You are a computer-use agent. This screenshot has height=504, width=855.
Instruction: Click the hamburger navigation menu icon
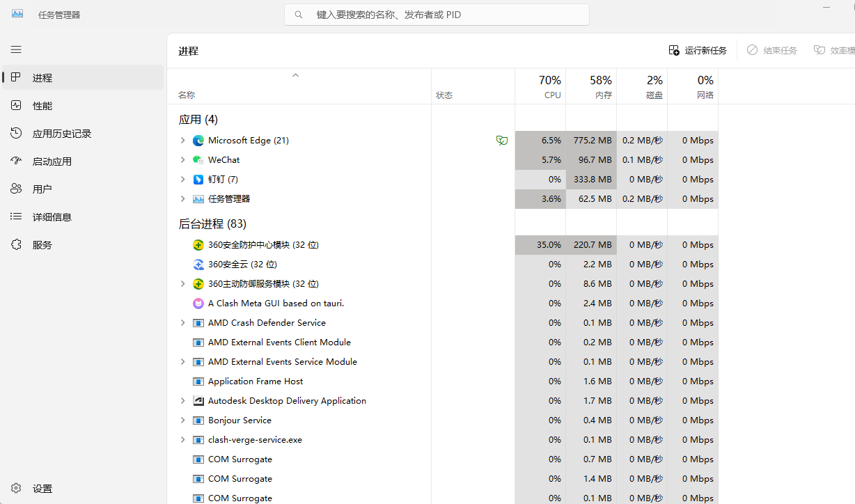pos(16,49)
